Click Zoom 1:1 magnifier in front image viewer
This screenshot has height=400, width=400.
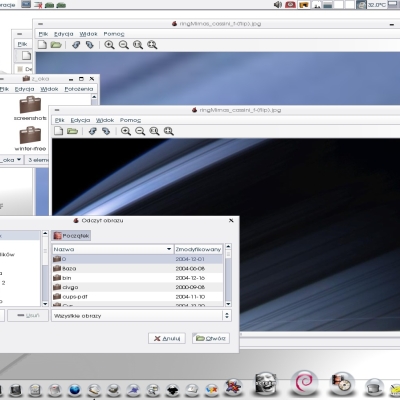[x=154, y=131]
